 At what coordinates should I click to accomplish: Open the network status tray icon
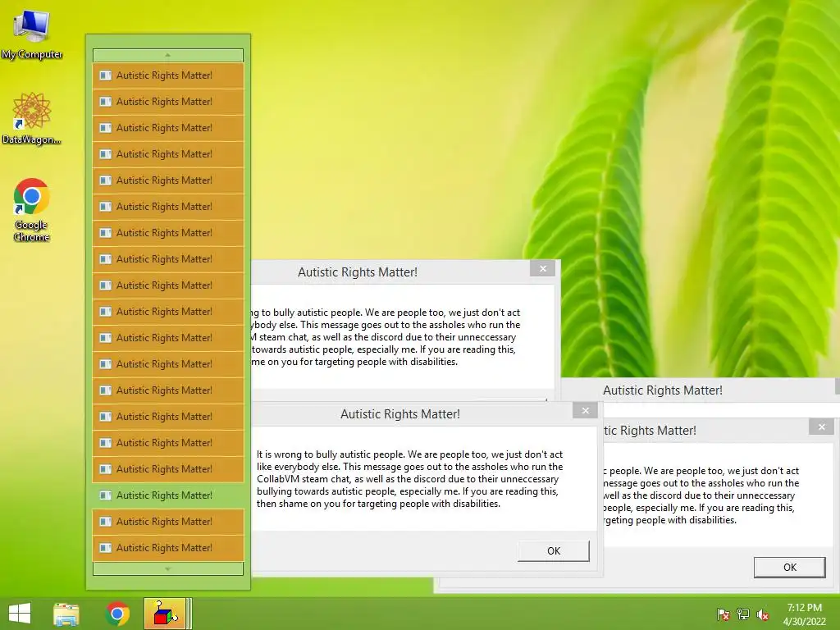[x=743, y=614]
